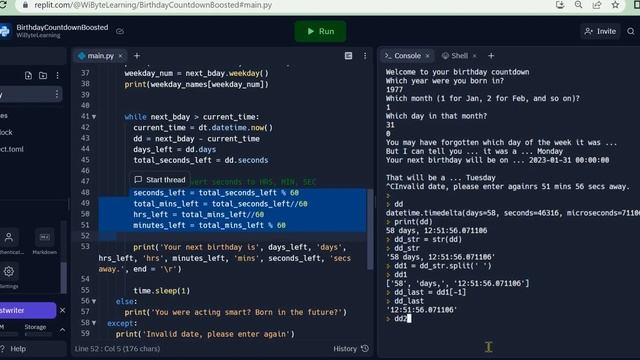Collapse the while loop at line 41
The height and width of the screenshot is (360, 640).
pos(94,117)
